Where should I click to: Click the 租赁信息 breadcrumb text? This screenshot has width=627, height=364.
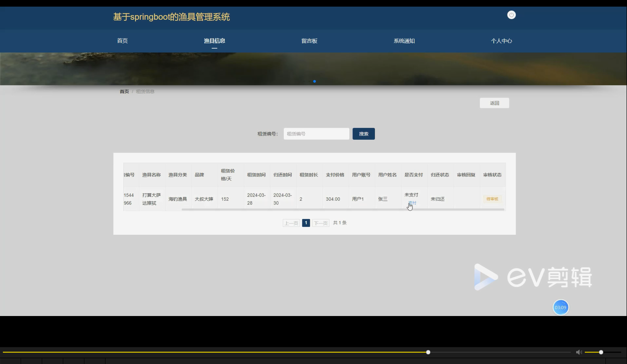pyautogui.click(x=145, y=91)
